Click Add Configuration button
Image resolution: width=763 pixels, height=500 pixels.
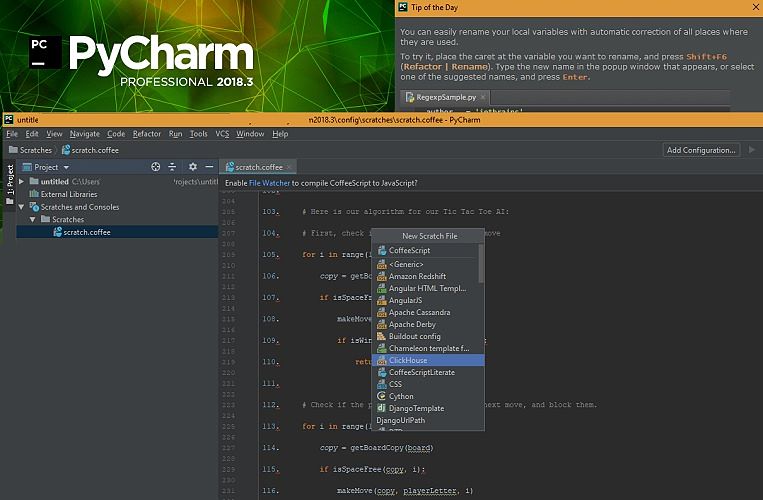coord(701,150)
